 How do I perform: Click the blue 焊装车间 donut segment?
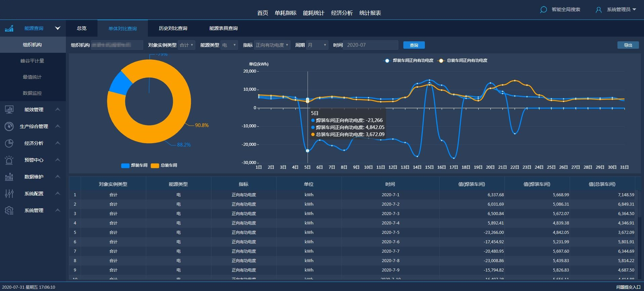[120, 84]
